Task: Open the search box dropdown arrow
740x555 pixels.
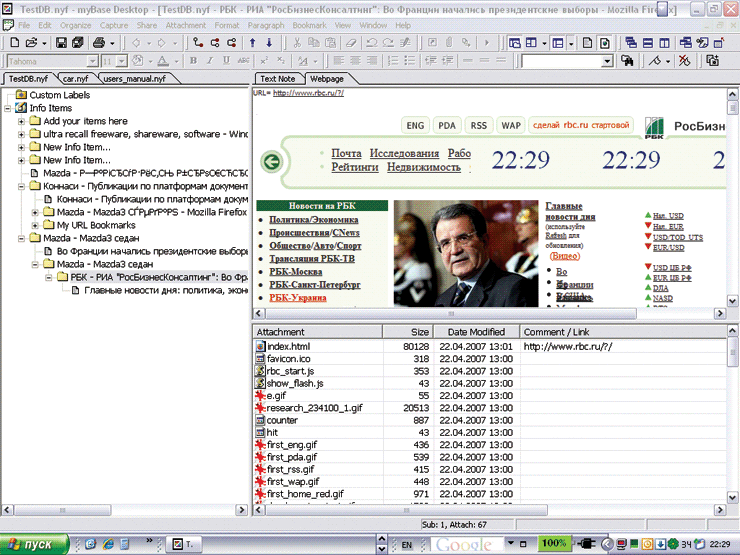Action: click(607, 61)
